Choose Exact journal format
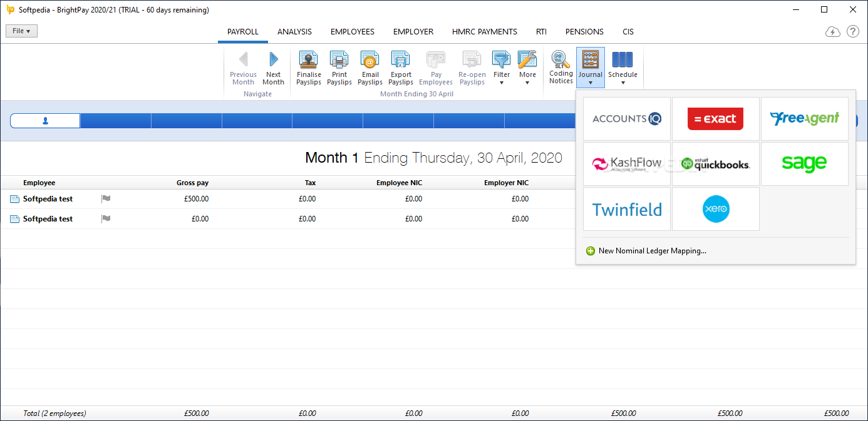 click(x=716, y=119)
